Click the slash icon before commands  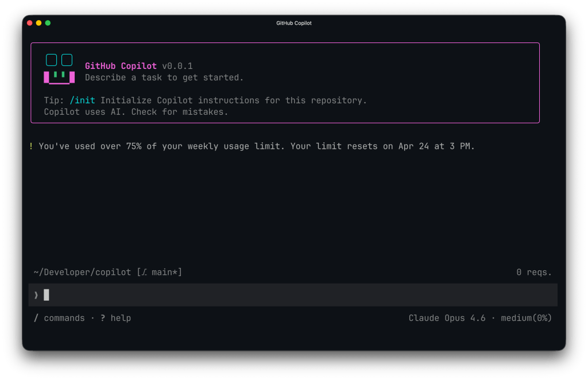tap(36, 317)
